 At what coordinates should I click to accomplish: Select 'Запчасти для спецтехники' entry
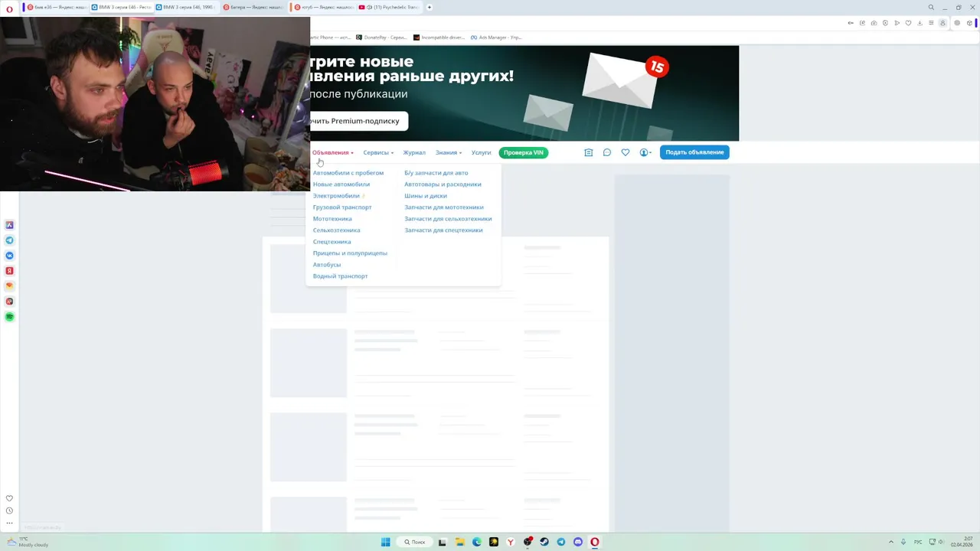[x=443, y=230]
